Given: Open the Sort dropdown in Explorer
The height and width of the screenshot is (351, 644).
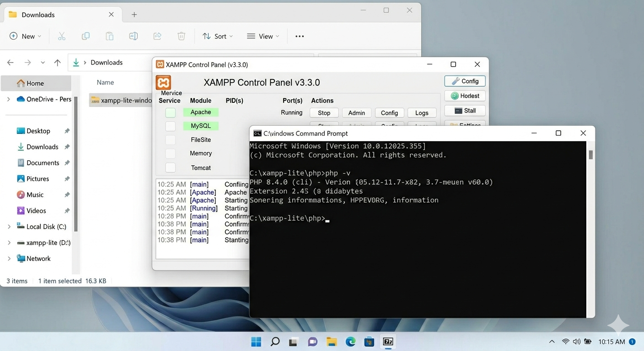Looking at the screenshot, I should pos(218,36).
